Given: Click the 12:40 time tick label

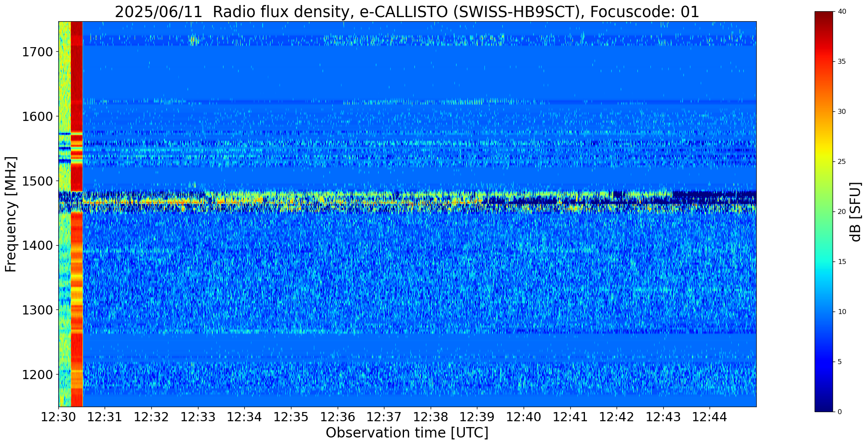Looking at the screenshot, I should click(x=524, y=417).
